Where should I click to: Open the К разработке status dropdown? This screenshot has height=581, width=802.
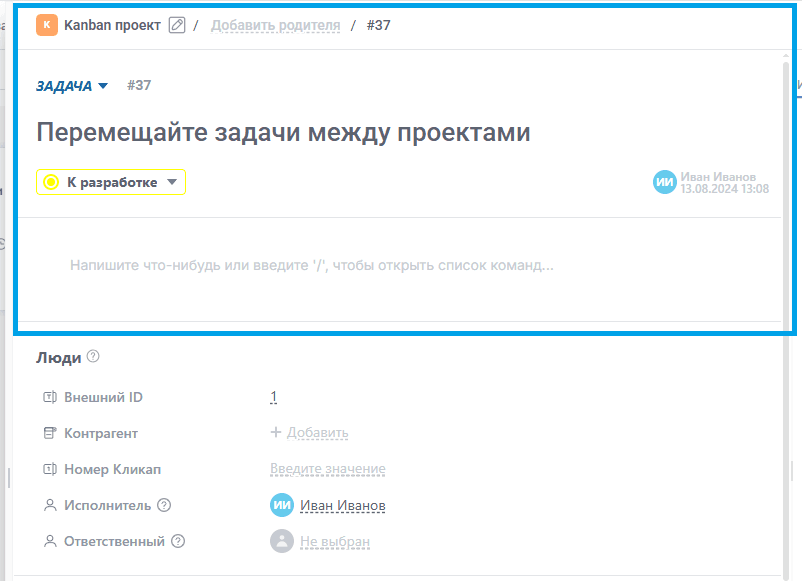tap(110, 182)
